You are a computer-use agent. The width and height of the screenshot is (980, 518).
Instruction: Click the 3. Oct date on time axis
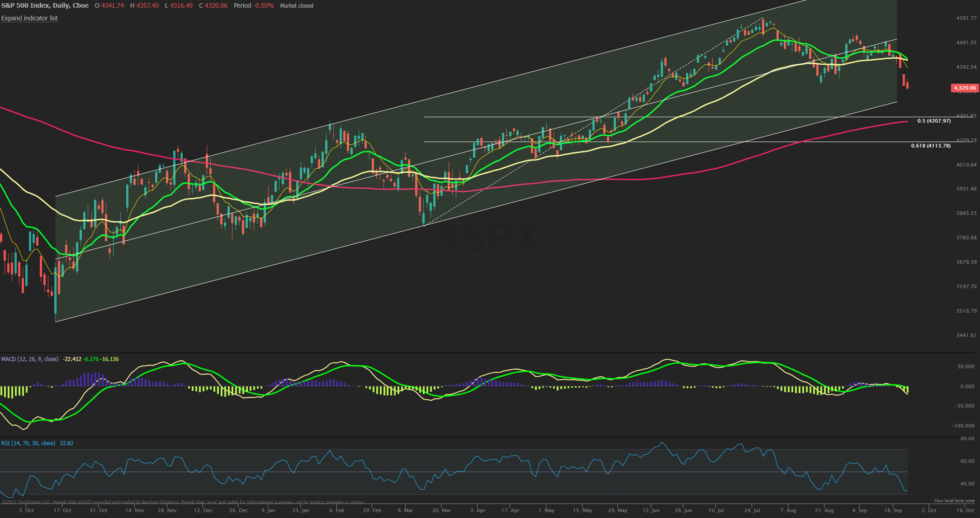(26, 510)
